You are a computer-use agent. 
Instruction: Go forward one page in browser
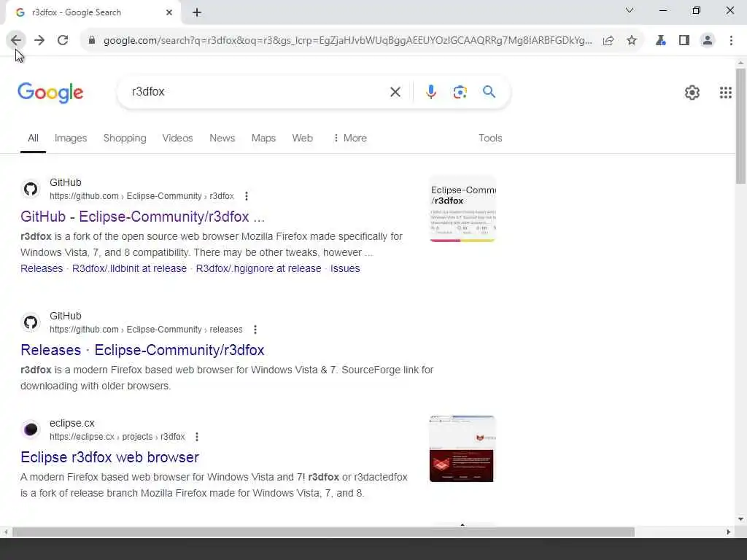tap(39, 41)
